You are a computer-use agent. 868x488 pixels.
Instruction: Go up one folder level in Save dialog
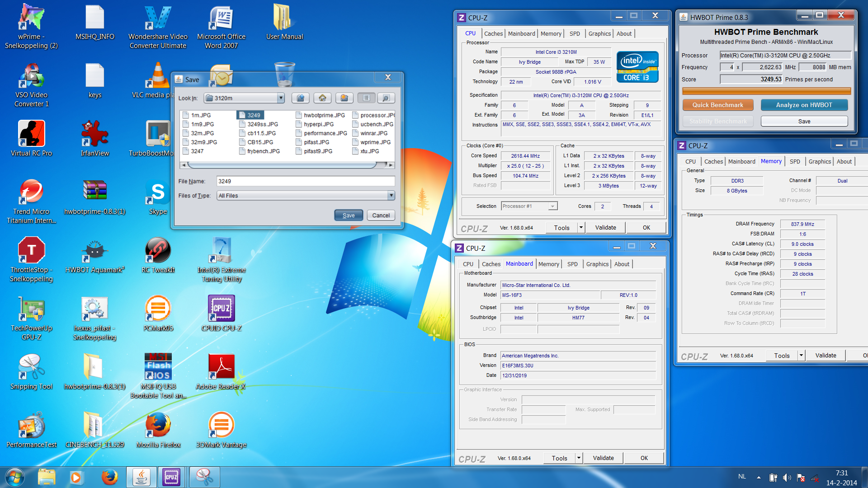click(301, 98)
